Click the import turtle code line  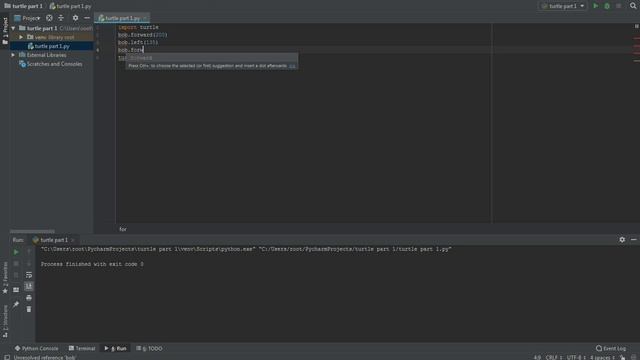pos(138,27)
